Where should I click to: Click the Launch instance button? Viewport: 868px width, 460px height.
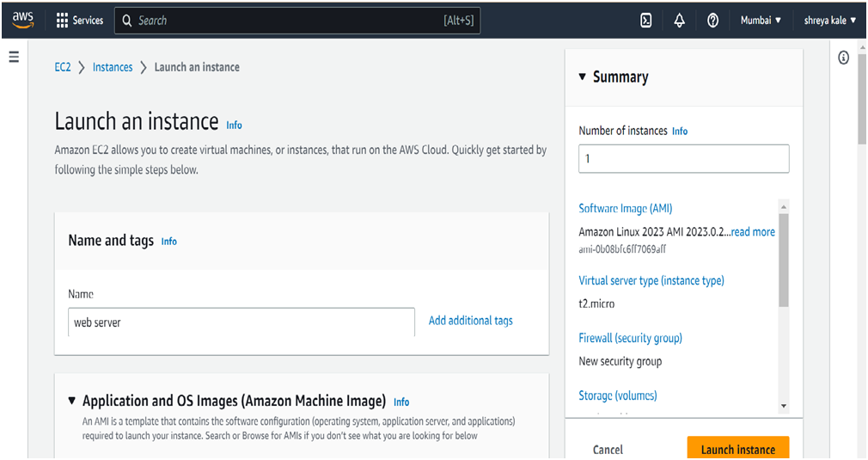click(x=737, y=449)
